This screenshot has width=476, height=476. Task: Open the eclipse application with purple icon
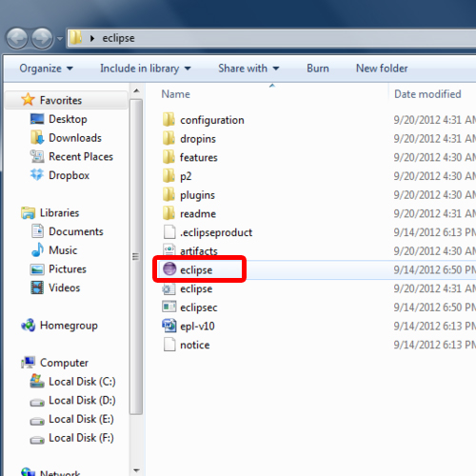pyautogui.click(x=169, y=269)
